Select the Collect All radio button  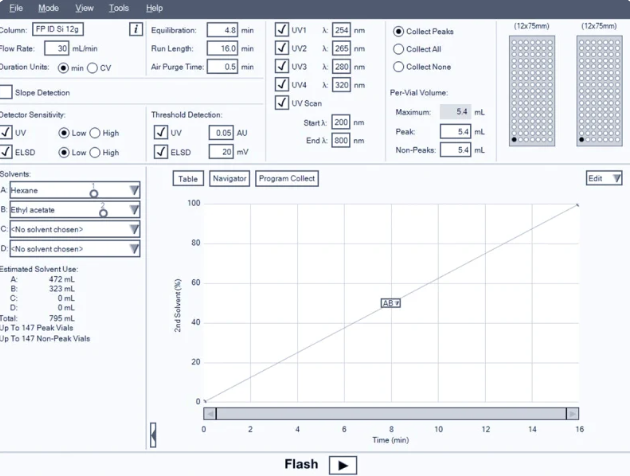pyautogui.click(x=398, y=49)
